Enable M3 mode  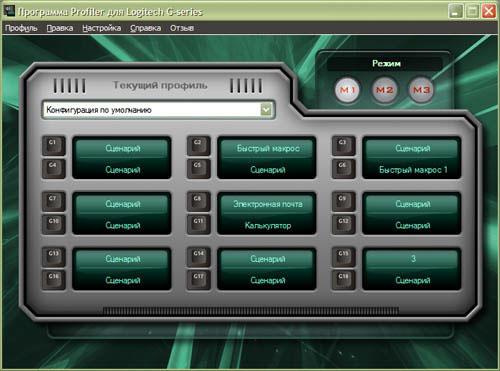[421, 90]
